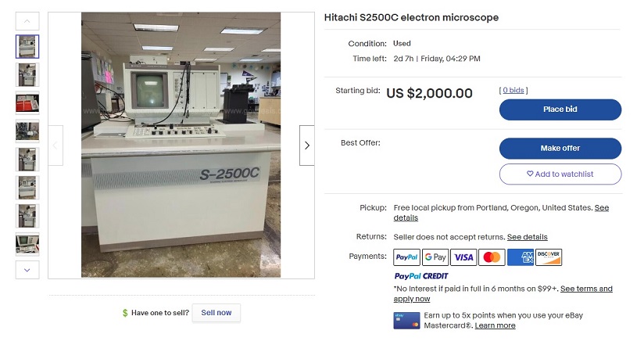
Task: Click the PayPal payment icon
Action: click(x=406, y=257)
